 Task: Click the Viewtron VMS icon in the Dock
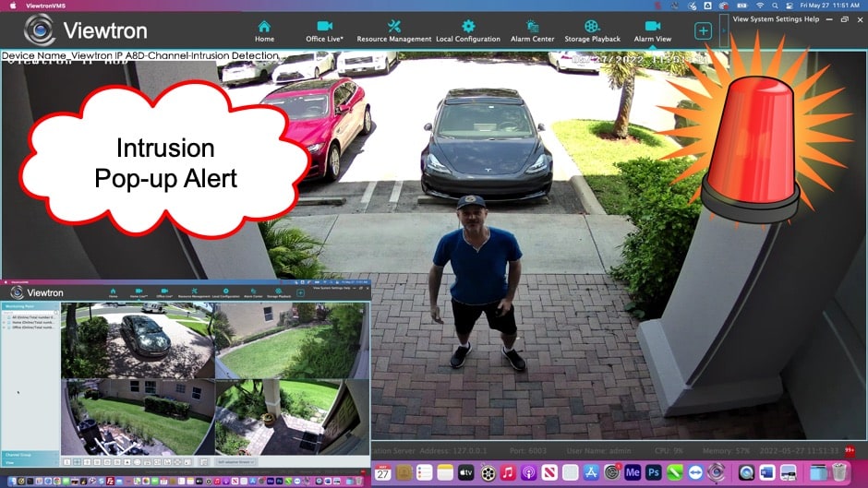716,472
